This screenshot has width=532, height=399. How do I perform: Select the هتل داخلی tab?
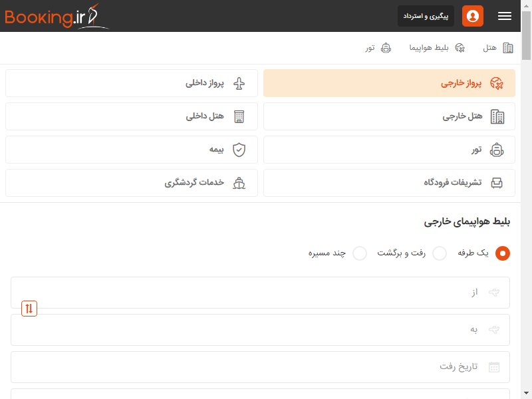point(132,116)
